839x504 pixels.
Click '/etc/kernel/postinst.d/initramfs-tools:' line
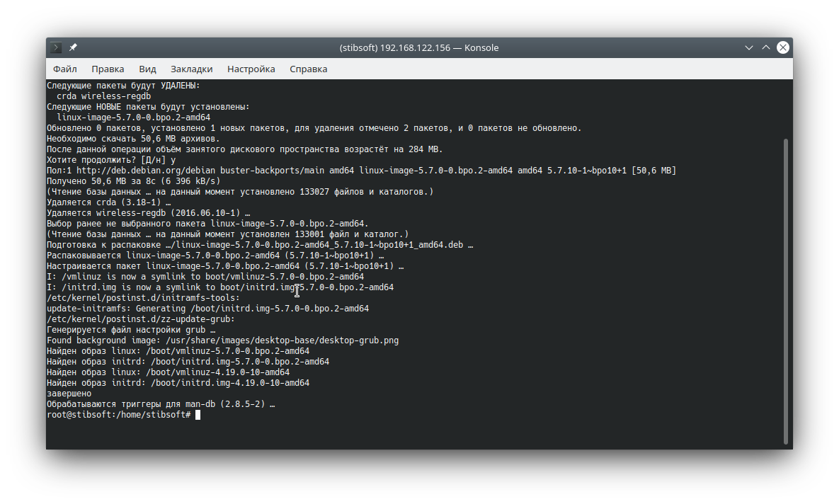click(x=144, y=298)
